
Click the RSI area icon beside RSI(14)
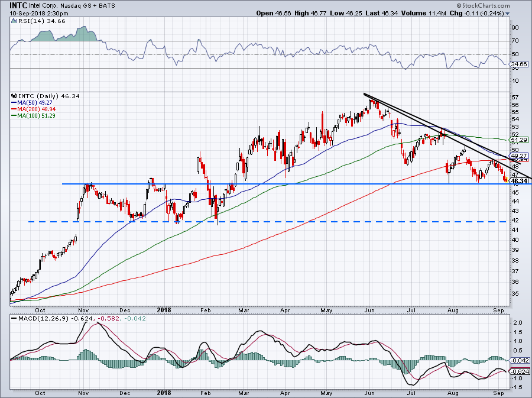click(14, 21)
